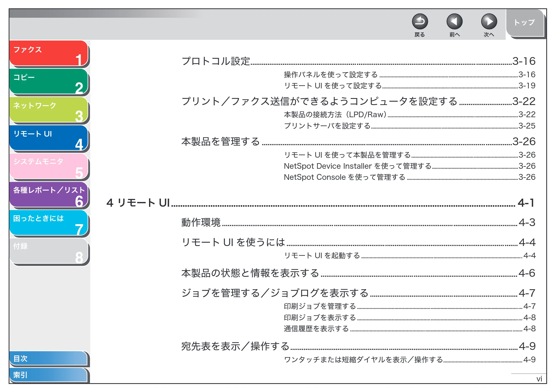The height and width of the screenshot is (392, 554).
Task: Open the 索引 button
Action: click(x=48, y=375)
